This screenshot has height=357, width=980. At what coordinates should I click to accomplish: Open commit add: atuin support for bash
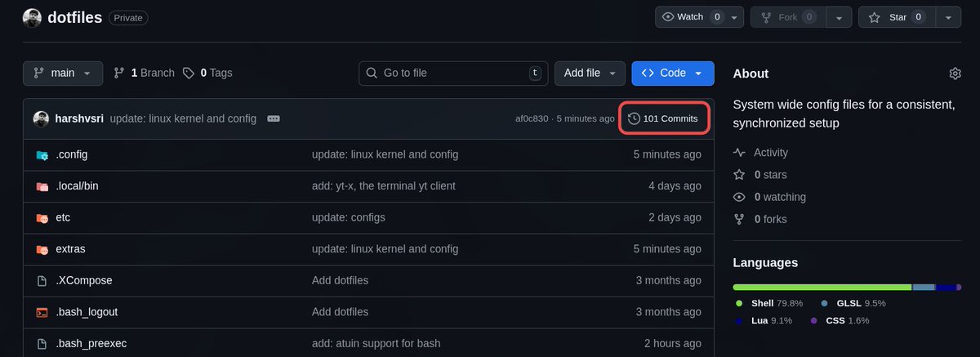coord(376,343)
